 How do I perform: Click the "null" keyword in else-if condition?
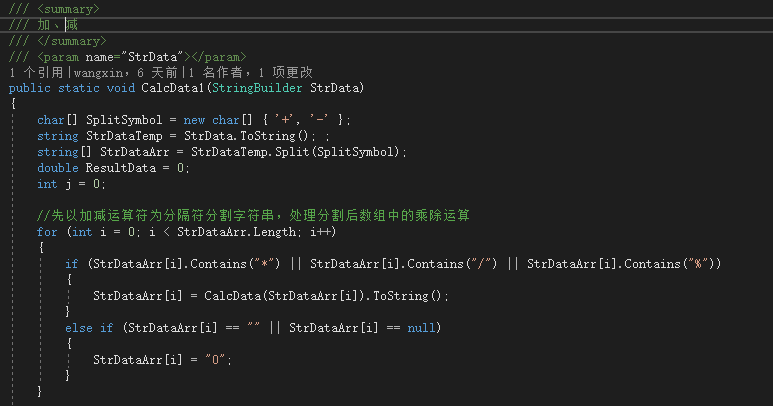pos(421,327)
